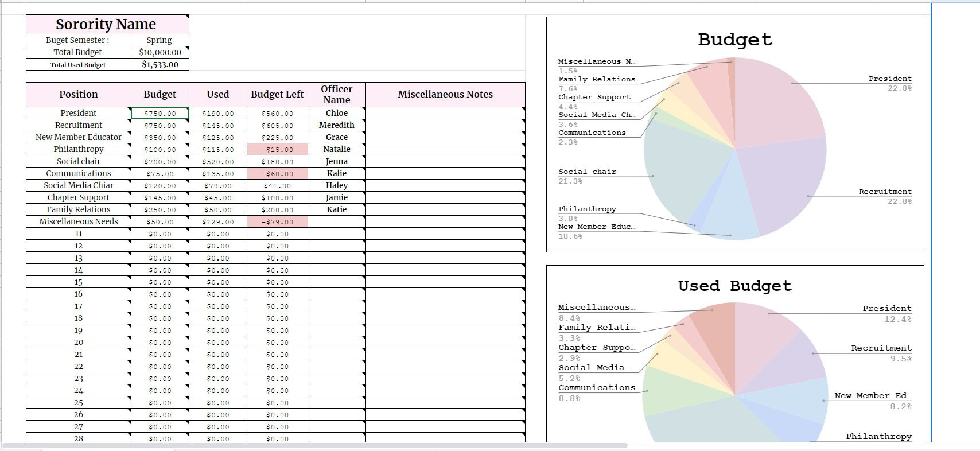
Task: Click the Used Budget chart title
Action: (735, 286)
